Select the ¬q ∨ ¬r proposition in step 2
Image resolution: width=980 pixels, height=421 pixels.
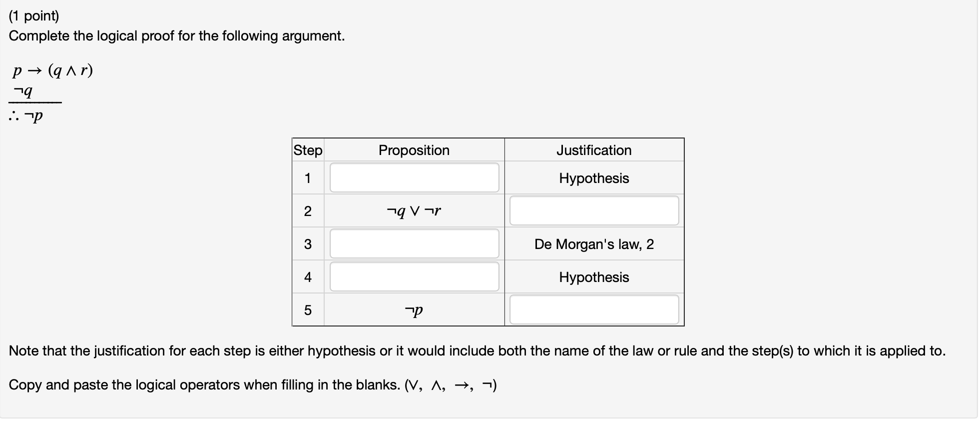[x=414, y=211]
